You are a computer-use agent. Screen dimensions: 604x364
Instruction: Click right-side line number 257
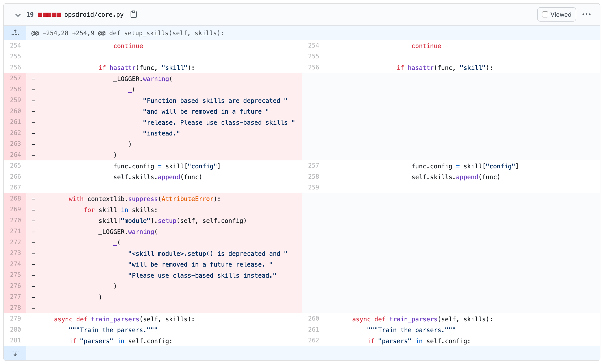click(314, 166)
